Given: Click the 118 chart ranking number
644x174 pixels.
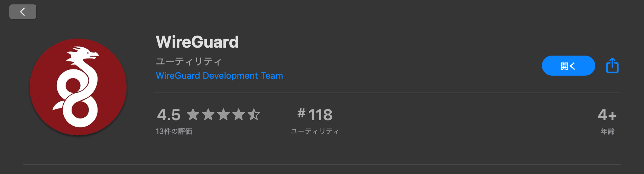Looking at the screenshot, I should pyautogui.click(x=320, y=115).
